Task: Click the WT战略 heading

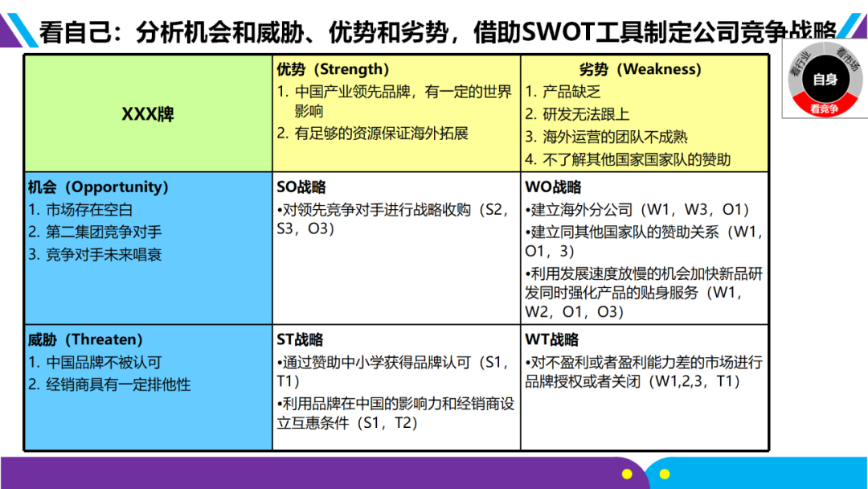Action: pos(552,339)
